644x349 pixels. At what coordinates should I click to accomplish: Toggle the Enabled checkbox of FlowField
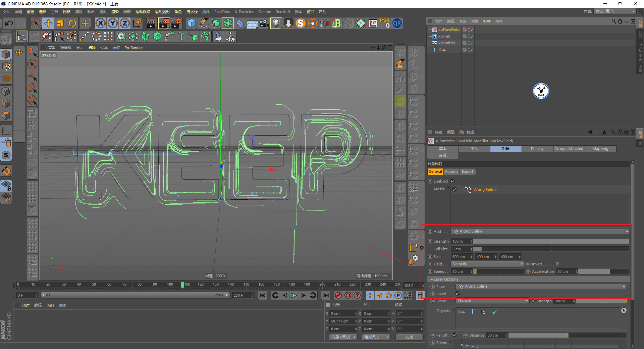click(x=452, y=181)
